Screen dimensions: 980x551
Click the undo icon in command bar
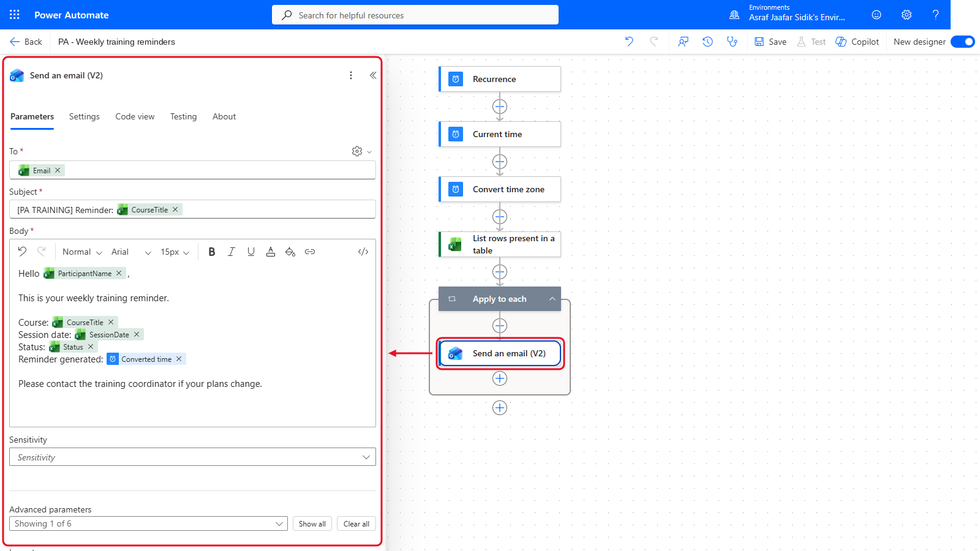(x=629, y=42)
